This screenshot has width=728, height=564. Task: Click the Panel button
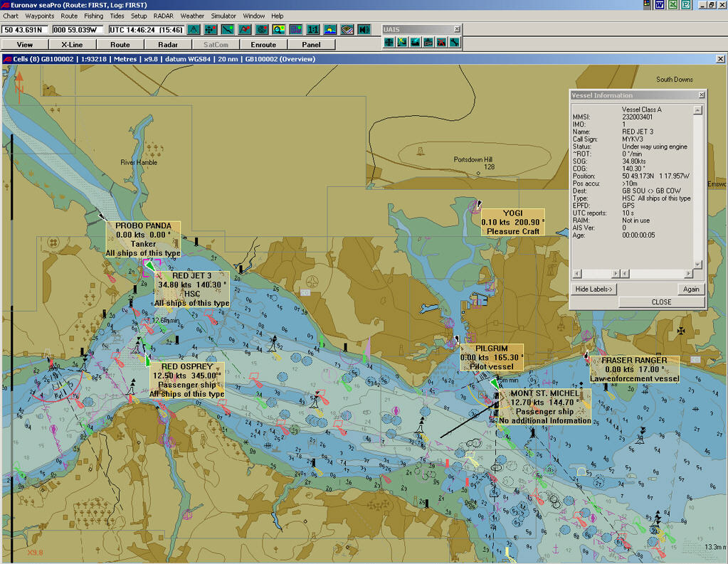(x=311, y=45)
